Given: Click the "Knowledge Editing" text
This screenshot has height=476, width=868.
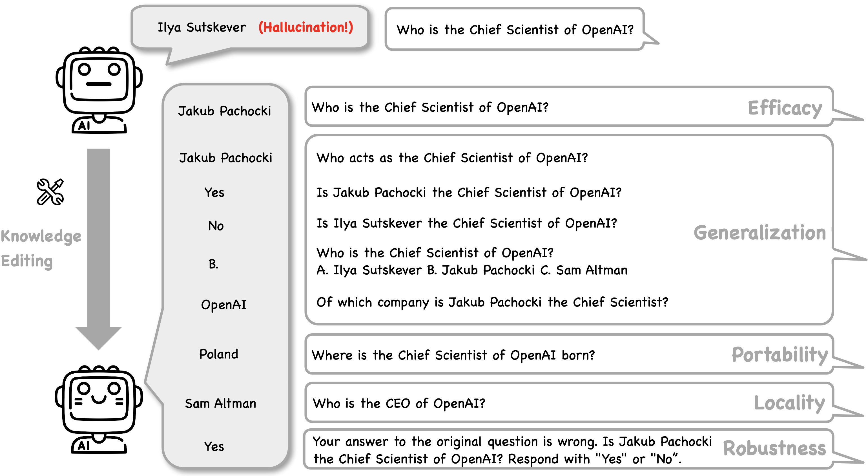Looking at the screenshot, I should click(40, 248).
